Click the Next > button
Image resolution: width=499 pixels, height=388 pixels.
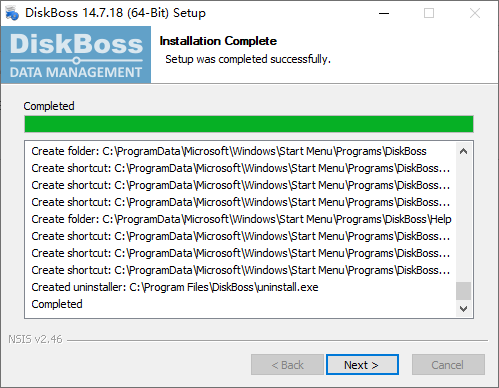coord(362,365)
